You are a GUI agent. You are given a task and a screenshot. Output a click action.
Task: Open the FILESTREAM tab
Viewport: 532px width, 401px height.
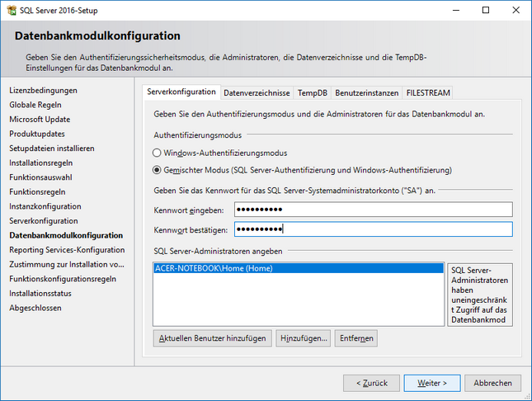pyautogui.click(x=428, y=93)
